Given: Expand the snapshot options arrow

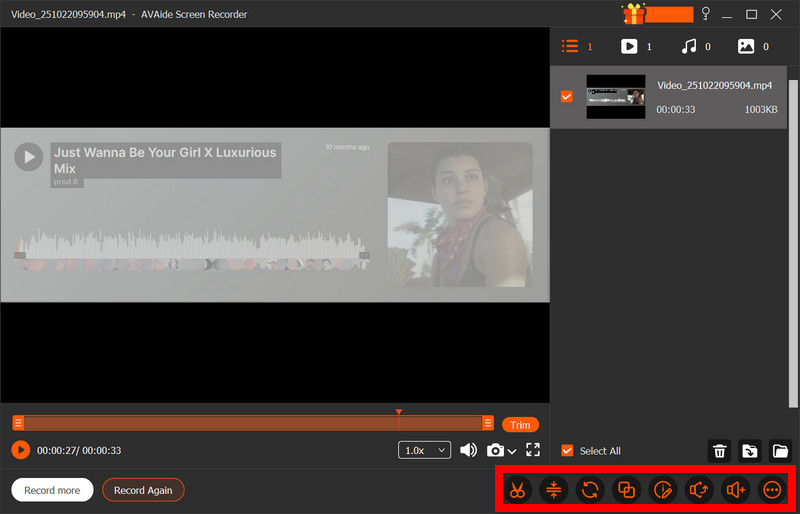Looking at the screenshot, I should 512,451.
